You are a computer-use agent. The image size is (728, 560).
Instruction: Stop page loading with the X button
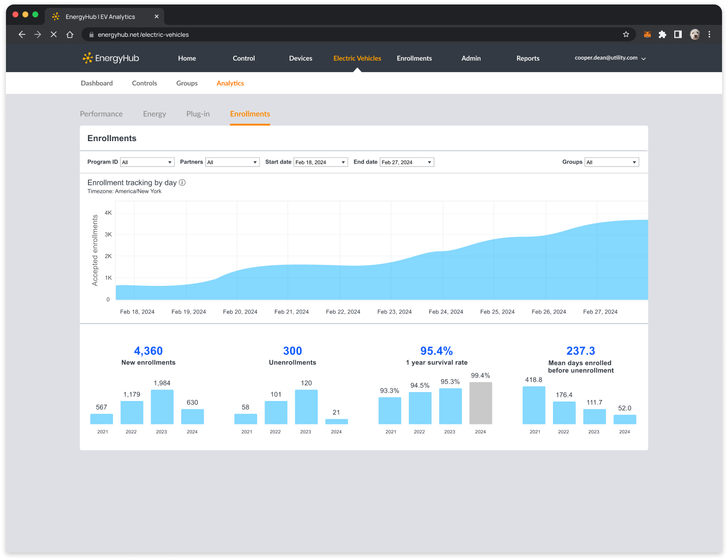coord(54,34)
